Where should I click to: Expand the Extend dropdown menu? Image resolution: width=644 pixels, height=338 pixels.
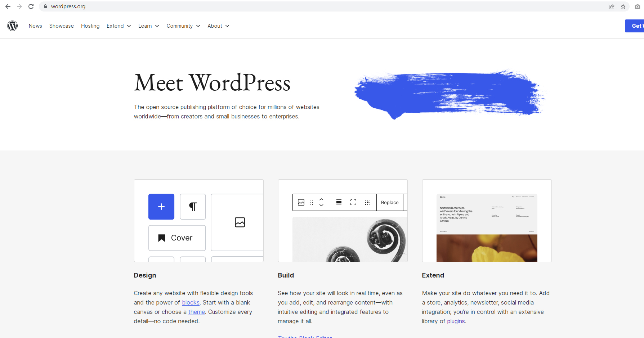(x=118, y=26)
